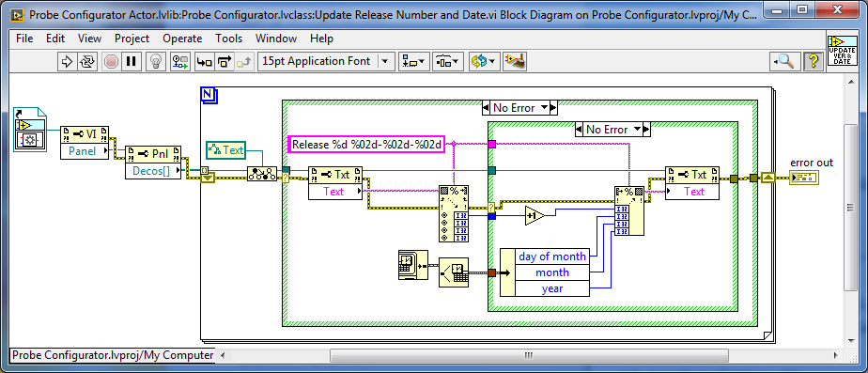The width and height of the screenshot is (868, 373).
Task: Select the To More Specific Class node
Action: (262, 174)
